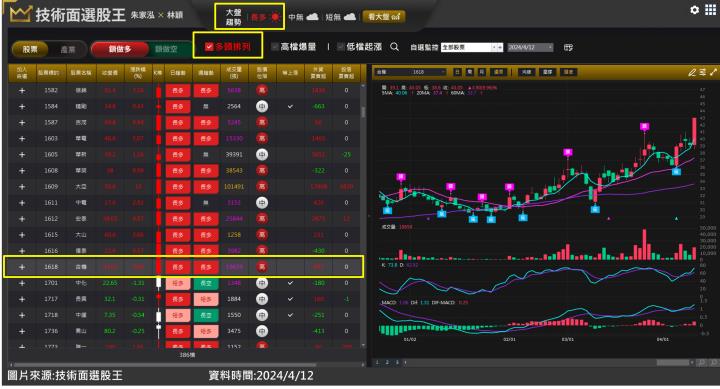
Task: Click volume value 101491
Action: [234, 187]
